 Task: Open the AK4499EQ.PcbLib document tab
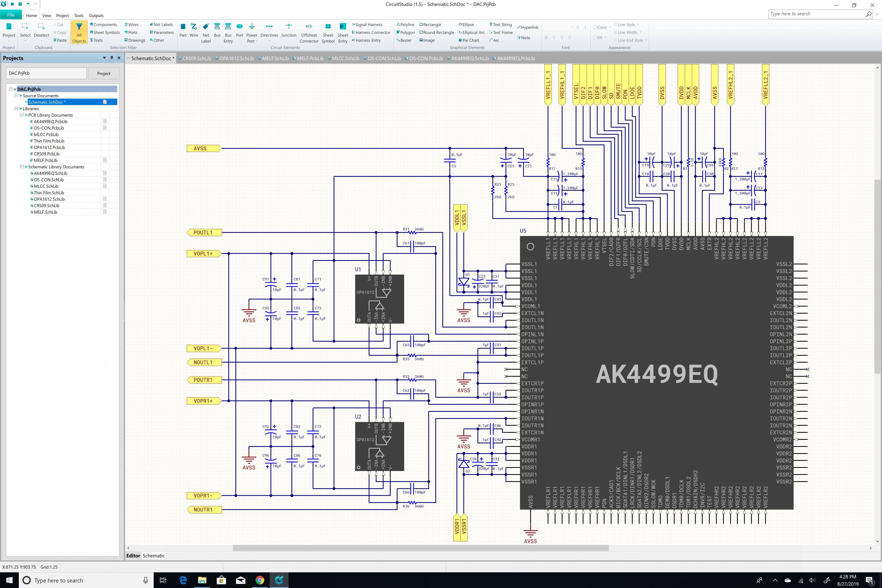(x=514, y=59)
